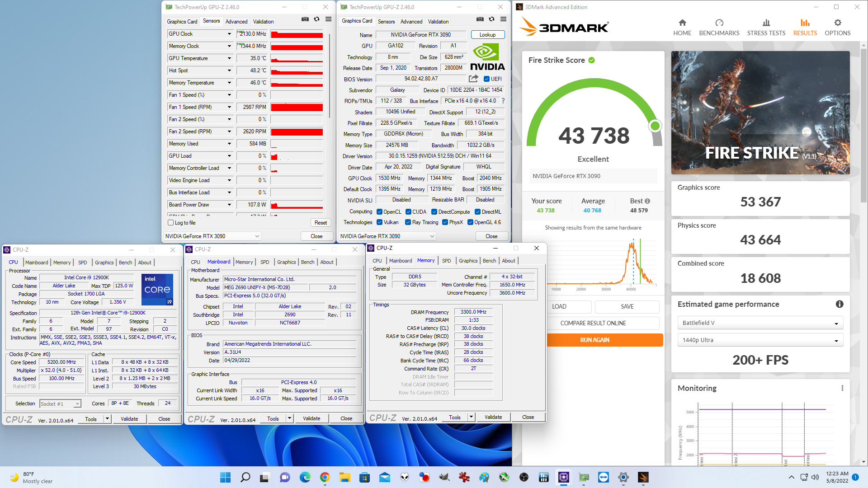Viewport: 868px width, 488px height.
Task: Click BIOS share/export icon in GPU-Z
Action: (473, 79)
